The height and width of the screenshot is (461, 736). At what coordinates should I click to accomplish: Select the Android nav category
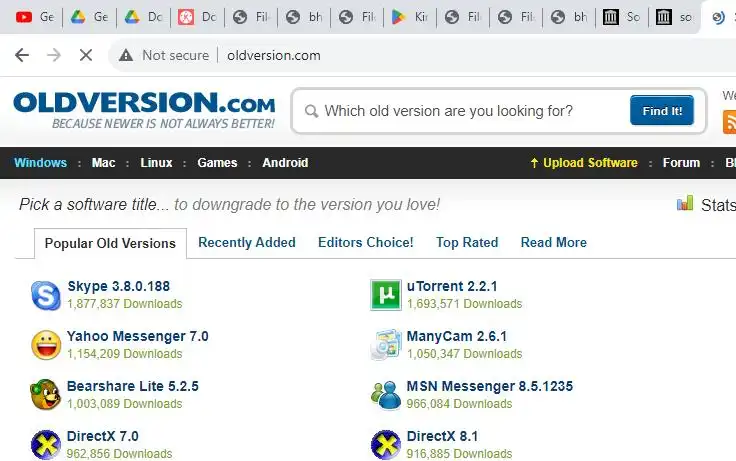pyautogui.click(x=285, y=163)
